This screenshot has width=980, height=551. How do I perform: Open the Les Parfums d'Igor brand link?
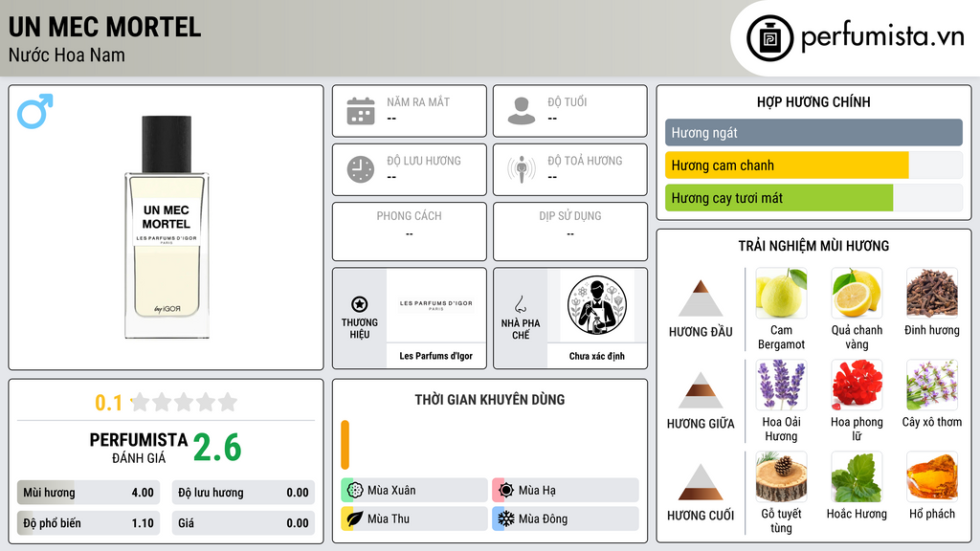[x=436, y=356]
